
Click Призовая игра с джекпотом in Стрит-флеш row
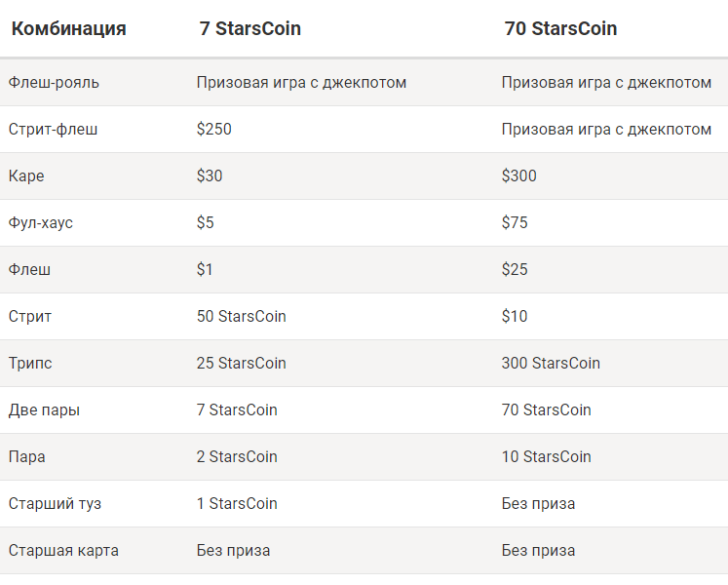(x=606, y=129)
